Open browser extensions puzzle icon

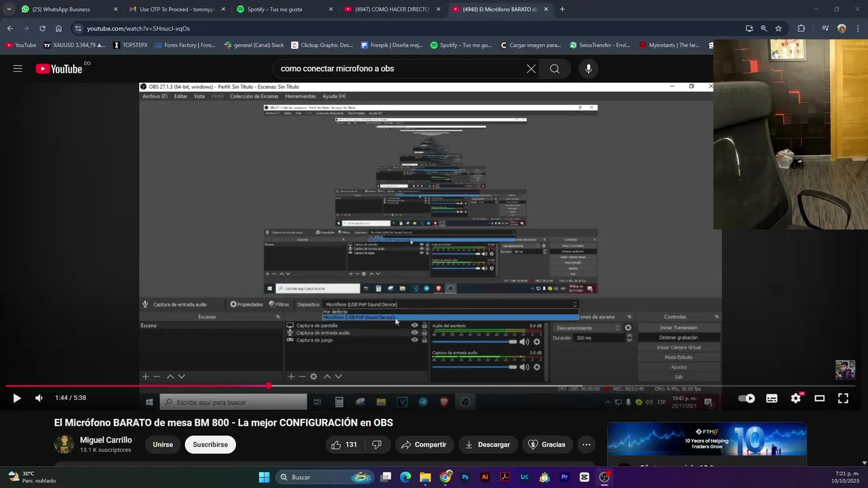tap(802, 28)
